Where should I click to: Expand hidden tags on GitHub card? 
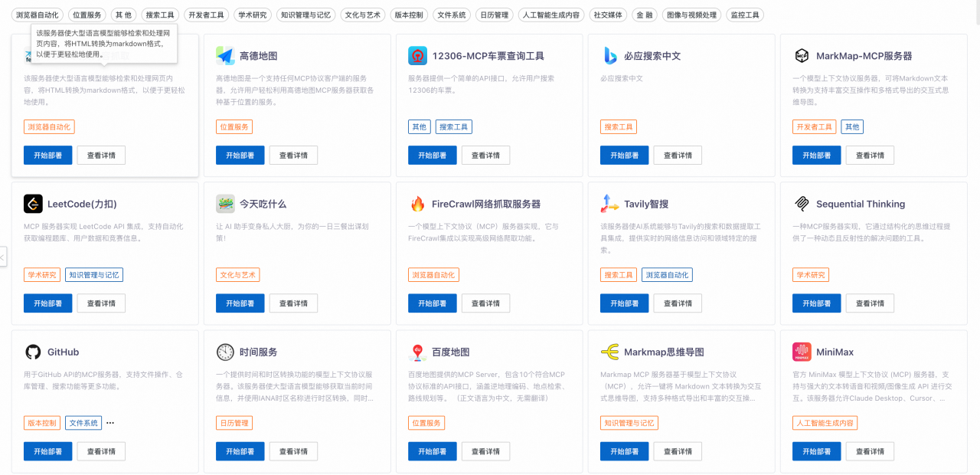click(110, 423)
